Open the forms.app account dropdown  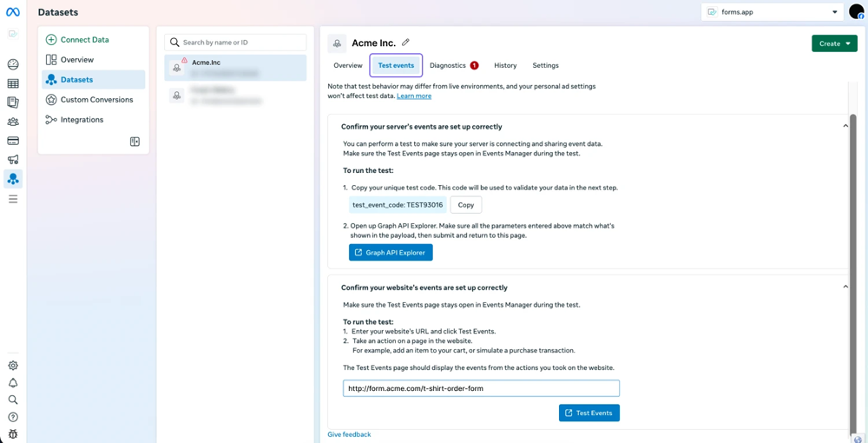tap(772, 12)
